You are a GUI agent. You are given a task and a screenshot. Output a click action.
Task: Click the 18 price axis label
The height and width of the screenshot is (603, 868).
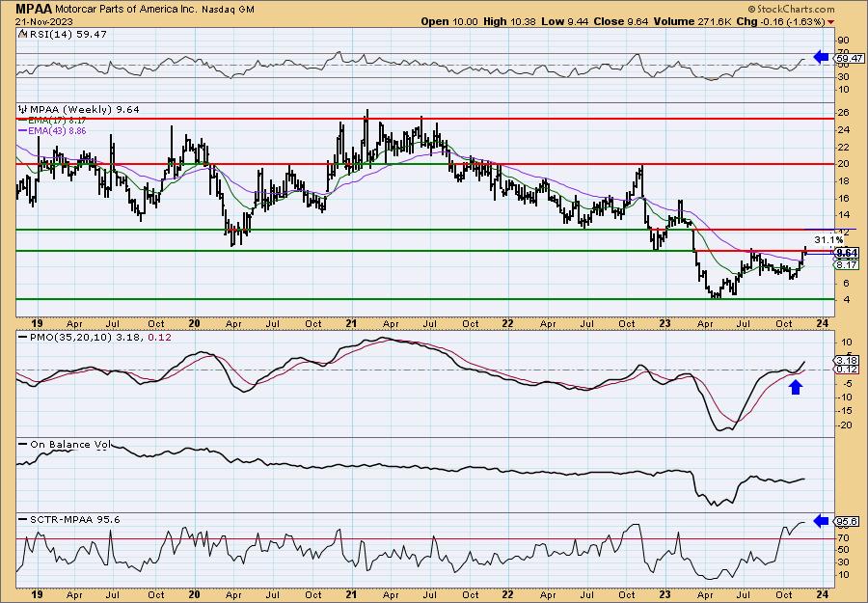[x=844, y=181]
